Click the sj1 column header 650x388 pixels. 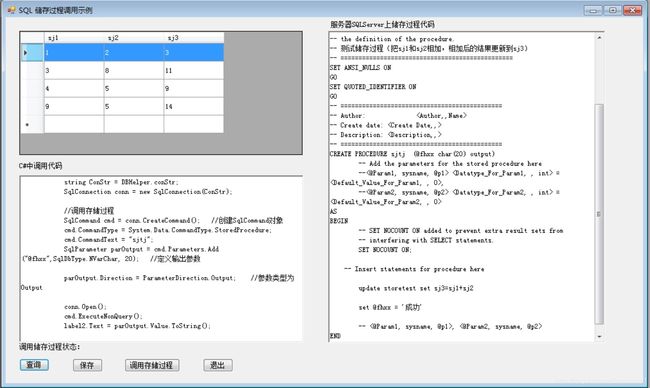click(74, 38)
